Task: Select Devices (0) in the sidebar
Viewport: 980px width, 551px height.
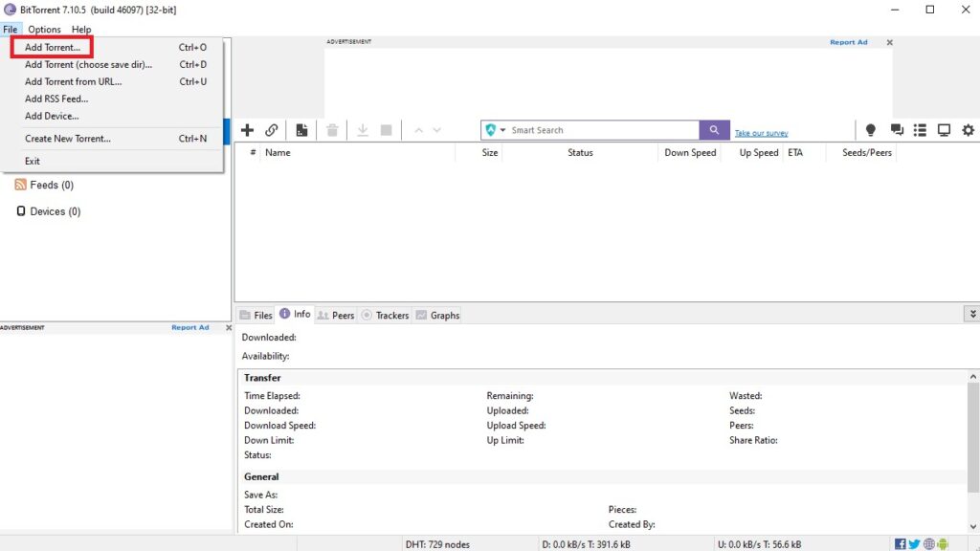Action: (55, 211)
